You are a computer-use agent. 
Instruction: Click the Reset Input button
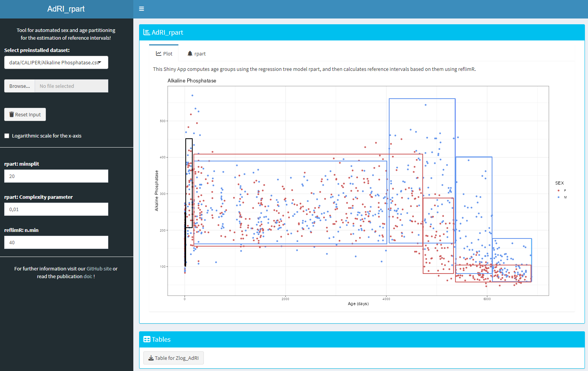pos(25,114)
